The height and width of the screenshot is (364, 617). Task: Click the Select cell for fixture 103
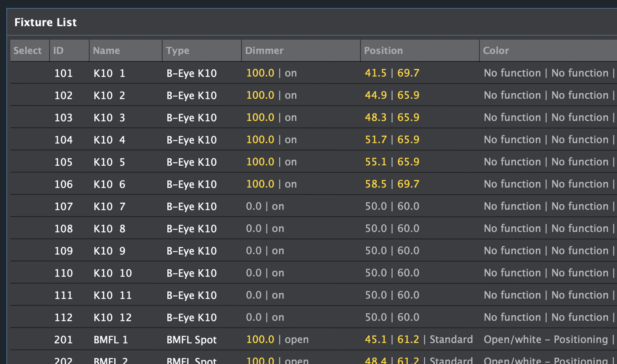(30, 117)
